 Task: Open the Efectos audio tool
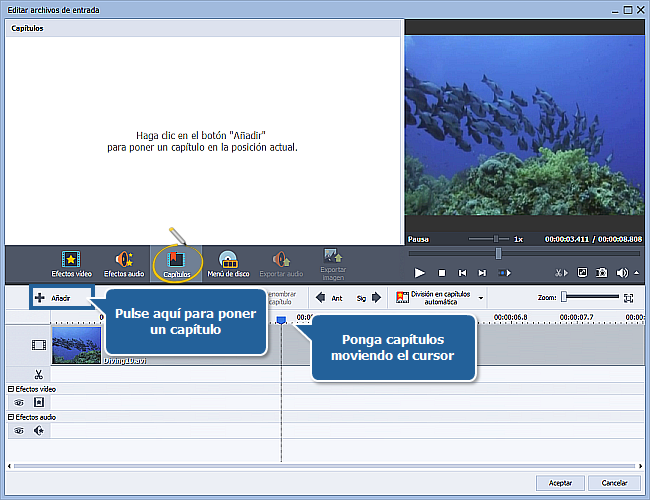click(123, 262)
